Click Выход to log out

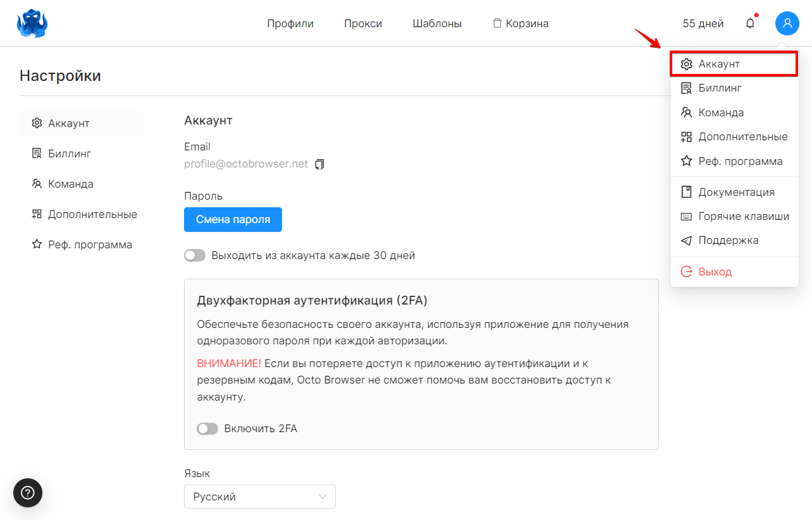point(734,272)
